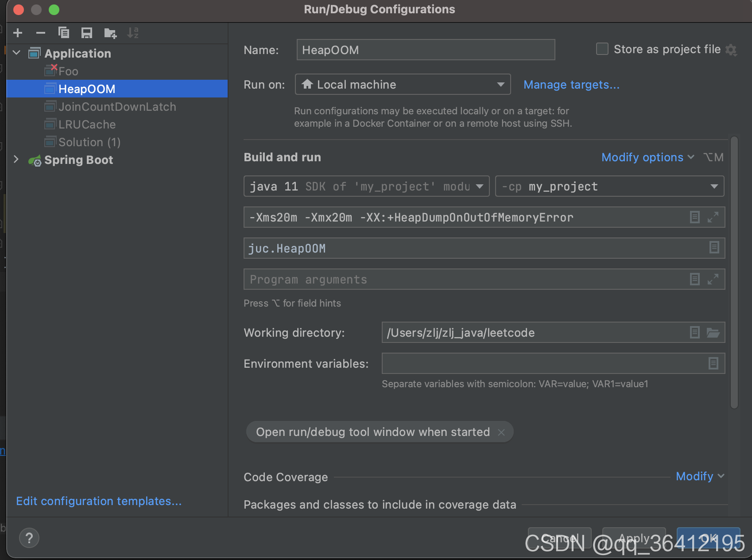Viewport: 752px width, 560px height.
Task: Save configuration using the disk icon
Action: 87,33
